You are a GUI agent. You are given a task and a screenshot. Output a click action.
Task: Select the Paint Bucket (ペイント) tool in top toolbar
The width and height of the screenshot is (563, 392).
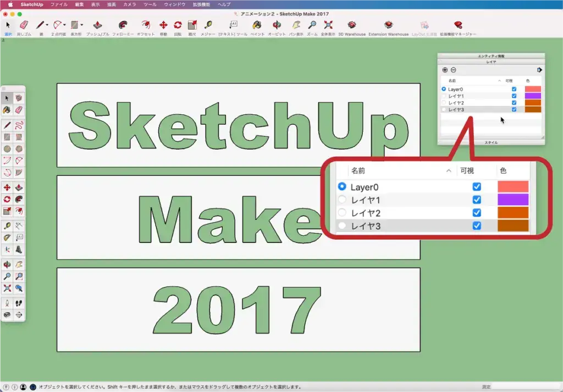coord(257,25)
